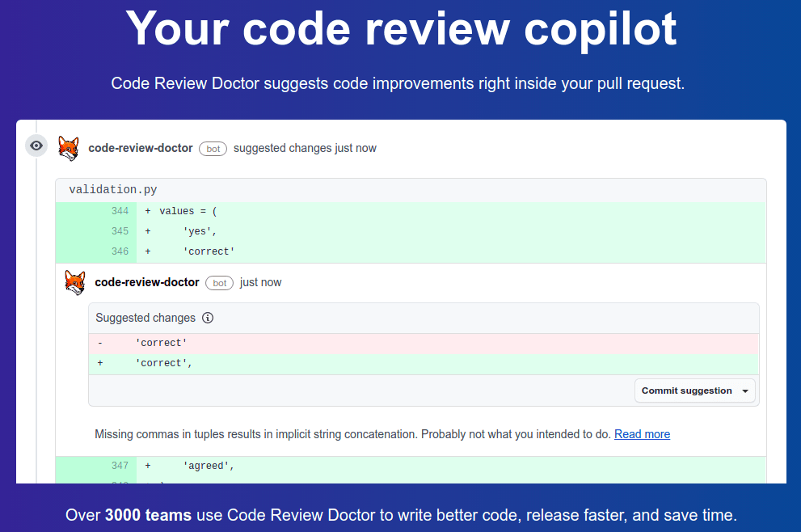This screenshot has height=532, width=801.
Task: Click line number 347
Action: click(x=120, y=466)
